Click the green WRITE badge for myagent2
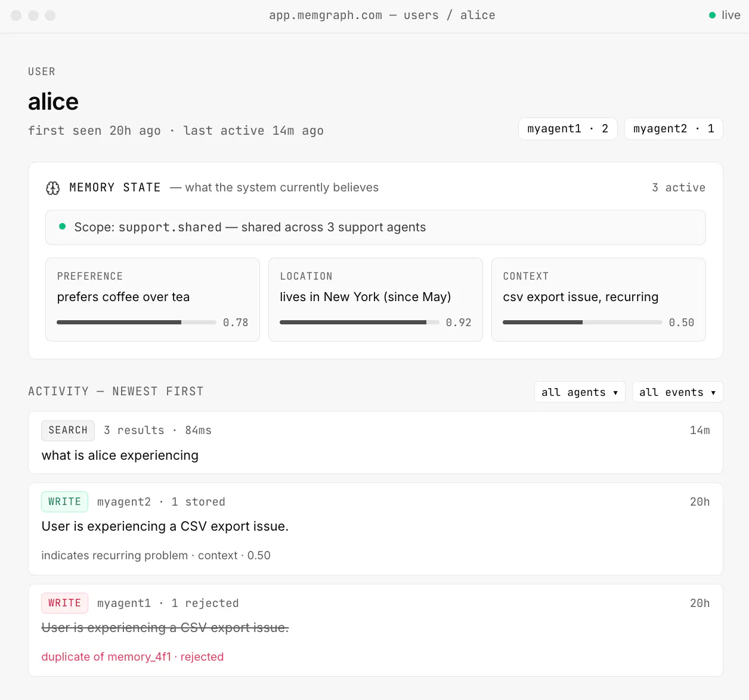This screenshot has height=700, width=749. pos(64,502)
